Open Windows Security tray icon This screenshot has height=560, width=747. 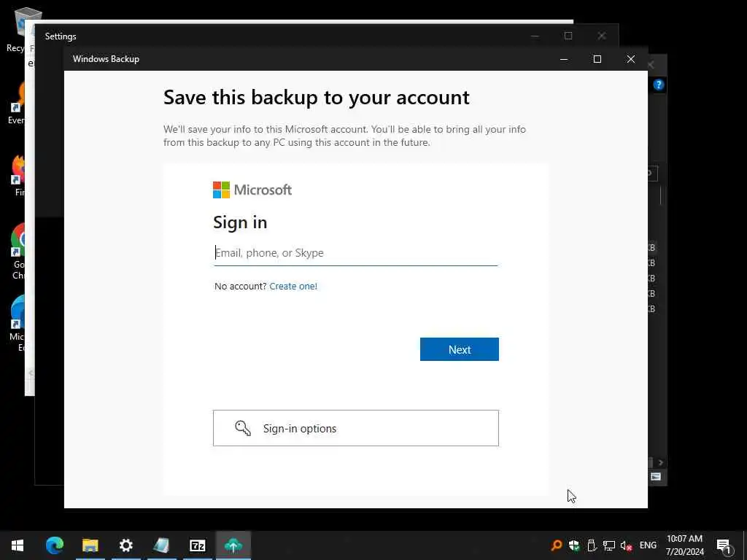574,545
